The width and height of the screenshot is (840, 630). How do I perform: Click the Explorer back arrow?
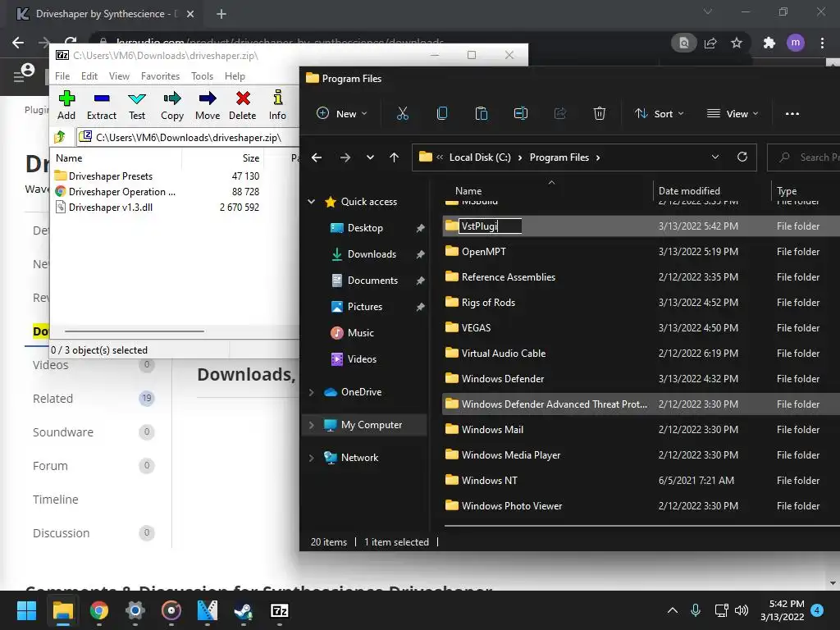[x=317, y=157]
